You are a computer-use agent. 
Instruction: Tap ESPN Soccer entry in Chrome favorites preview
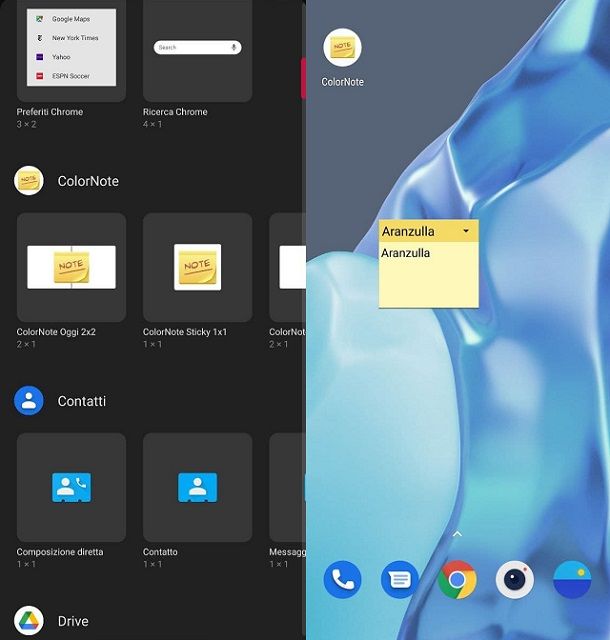[63, 76]
